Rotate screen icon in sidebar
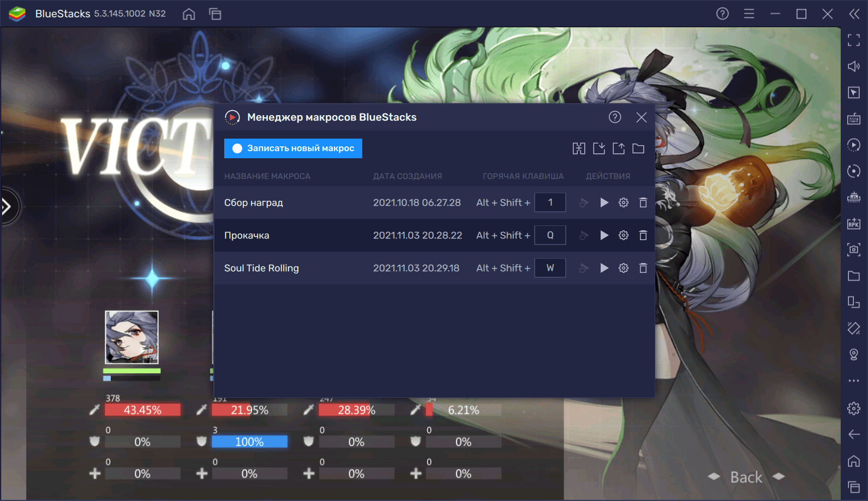 (854, 328)
